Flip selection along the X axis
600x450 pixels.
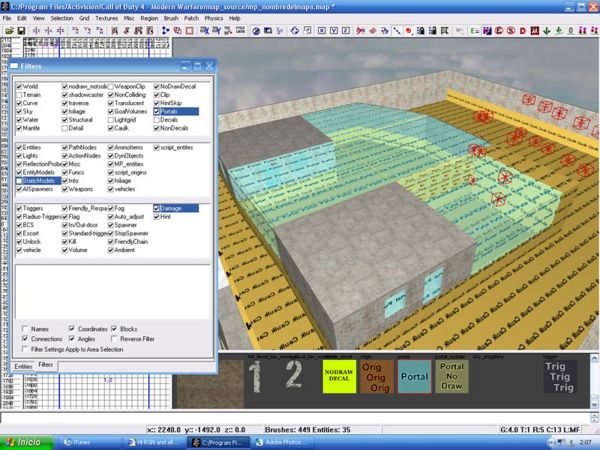click(x=36, y=31)
